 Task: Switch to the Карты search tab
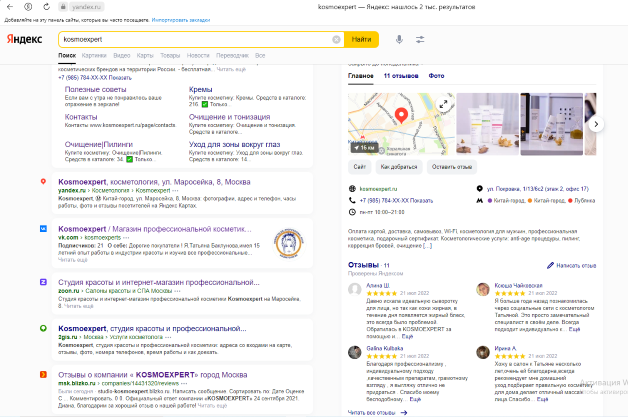(x=145, y=55)
